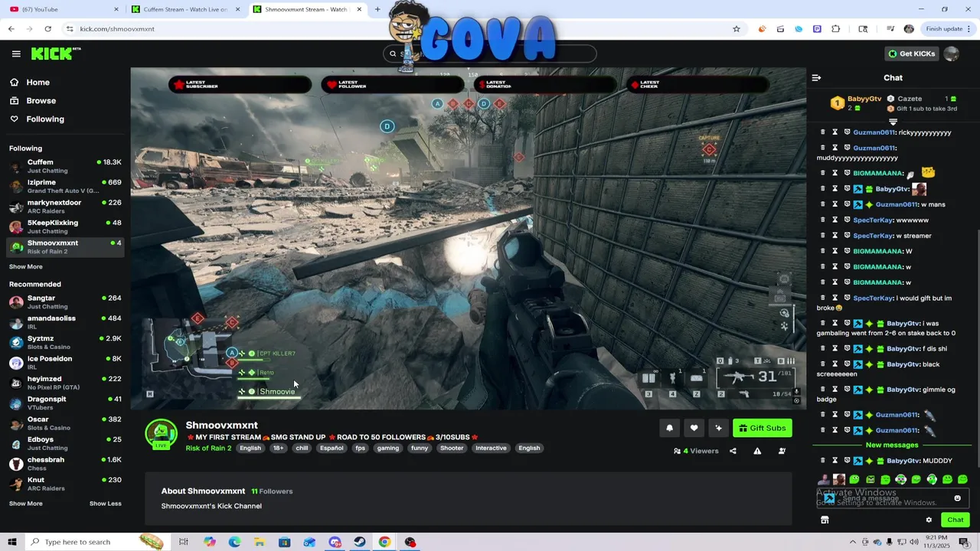Switch to Cuffem Stream browser tab
980x551 pixels.
pos(185,9)
